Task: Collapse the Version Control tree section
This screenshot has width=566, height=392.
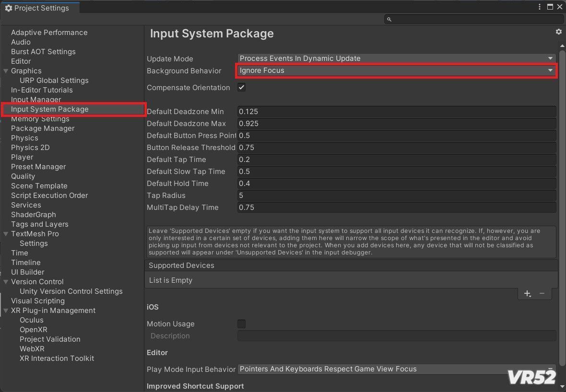Action: pos(6,282)
